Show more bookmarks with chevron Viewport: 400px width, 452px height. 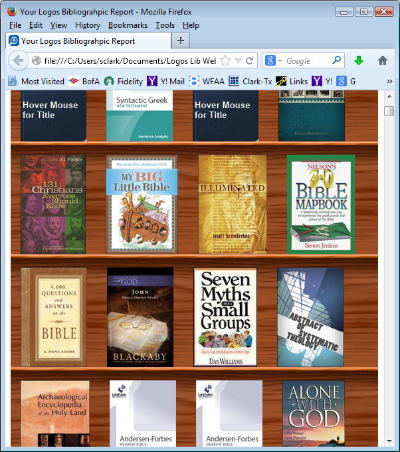click(x=389, y=81)
